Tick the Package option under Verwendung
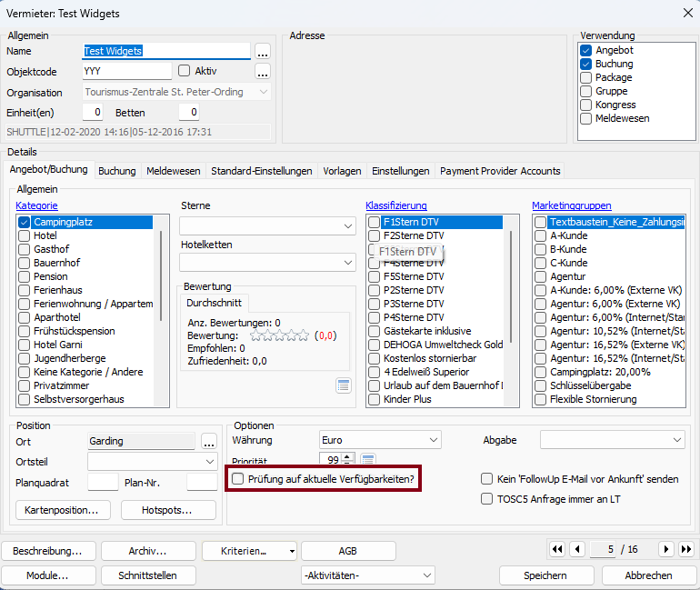 pyautogui.click(x=586, y=78)
